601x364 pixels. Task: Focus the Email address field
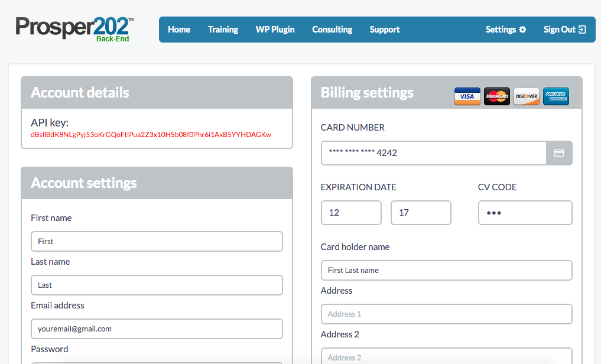point(157,329)
